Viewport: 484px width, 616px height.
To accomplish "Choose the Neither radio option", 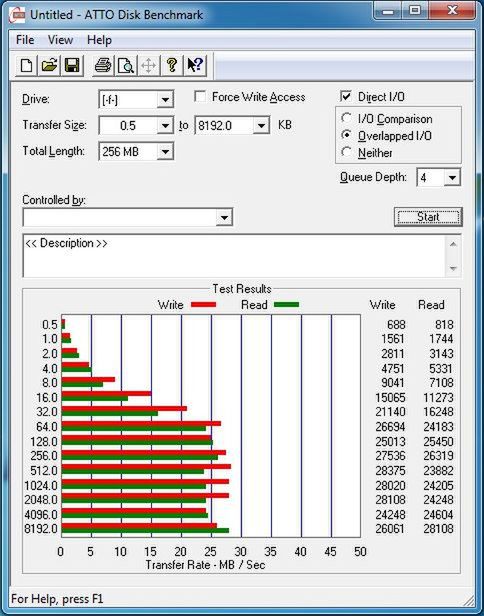I will pos(346,152).
